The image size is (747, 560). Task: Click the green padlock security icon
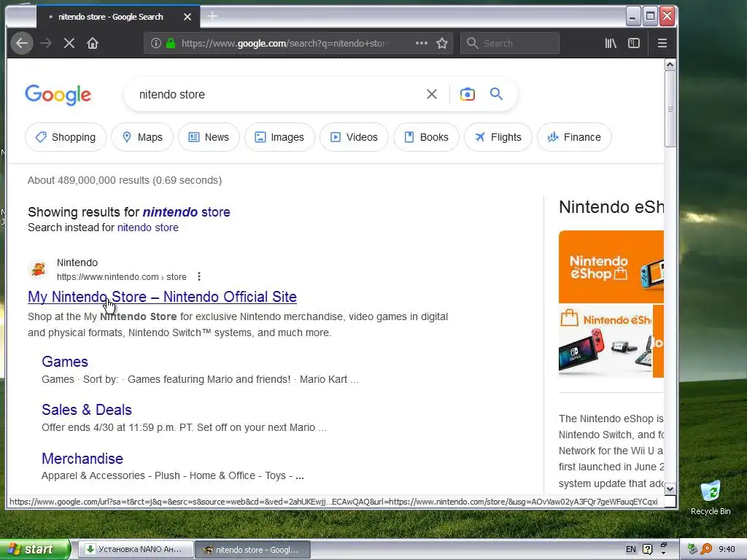(171, 43)
